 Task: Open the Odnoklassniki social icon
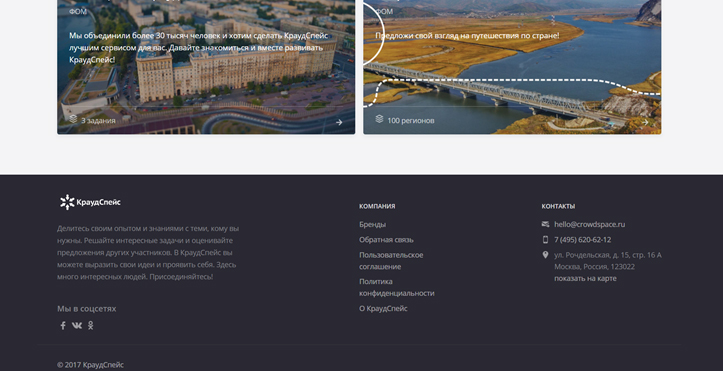click(x=91, y=325)
